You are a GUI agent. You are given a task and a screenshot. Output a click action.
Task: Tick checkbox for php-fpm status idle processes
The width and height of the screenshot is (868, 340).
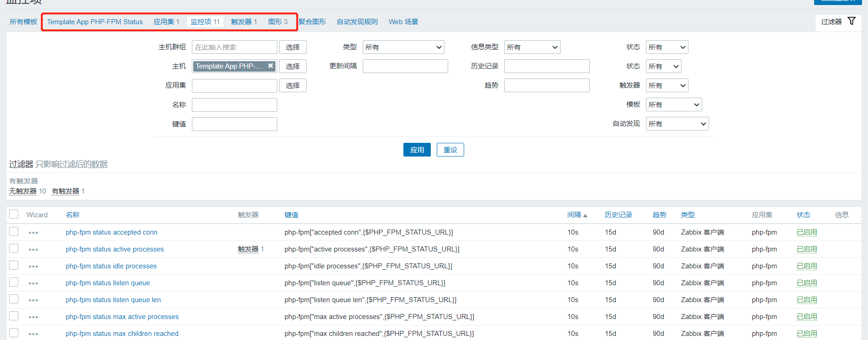point(14,265)
